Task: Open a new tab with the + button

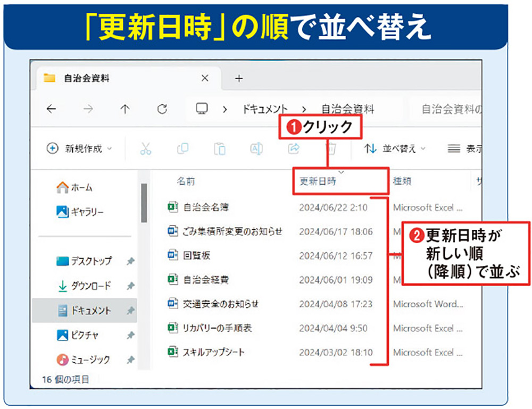Action: (238, 79)
